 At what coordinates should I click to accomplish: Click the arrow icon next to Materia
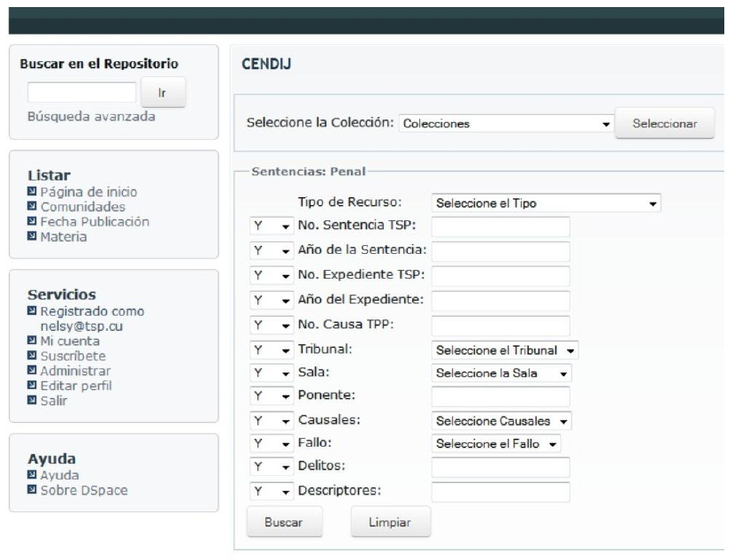click(33, 236)
